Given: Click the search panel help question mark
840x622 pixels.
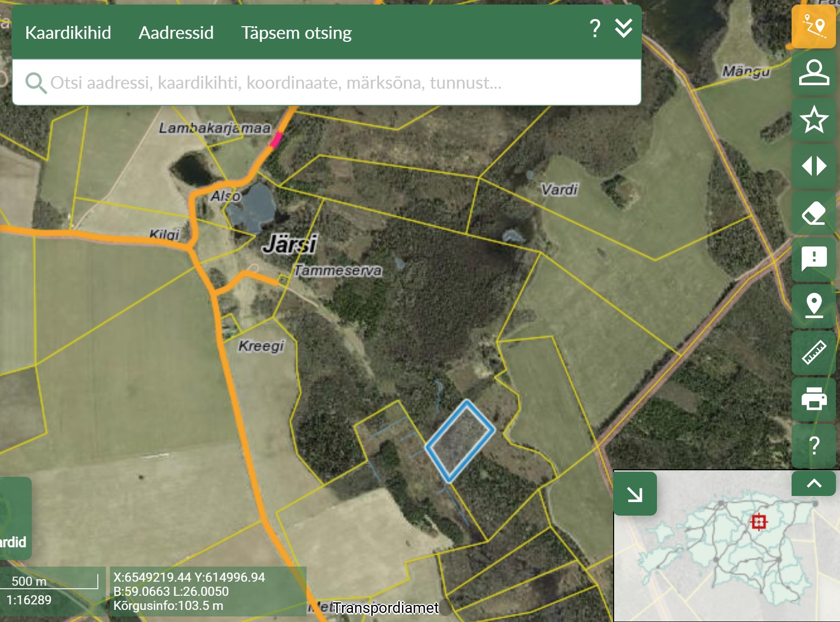Looking at the screenshot, I should coord(595,29).
